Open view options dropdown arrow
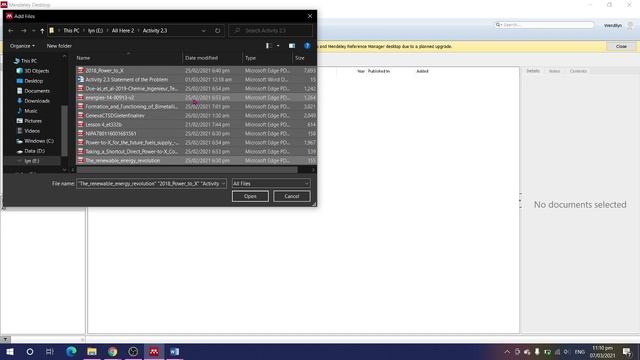Image resolution: width=640 pixels, height=360 pixels. (278, 46)
